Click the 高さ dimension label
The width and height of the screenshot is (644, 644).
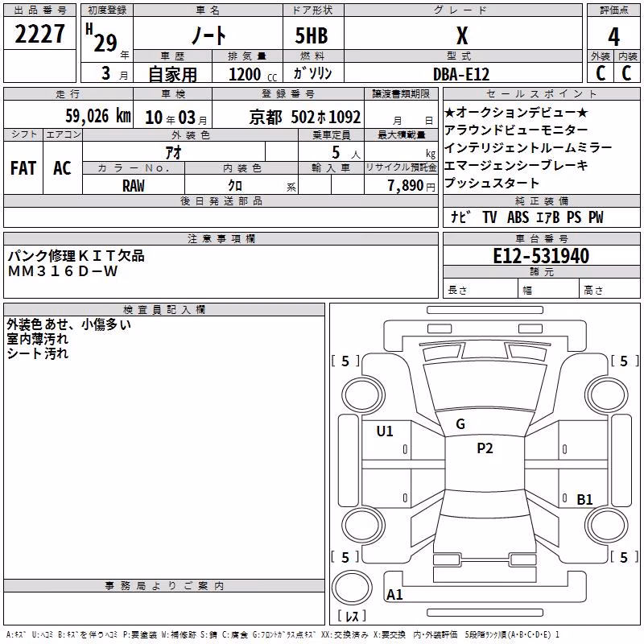593,291
